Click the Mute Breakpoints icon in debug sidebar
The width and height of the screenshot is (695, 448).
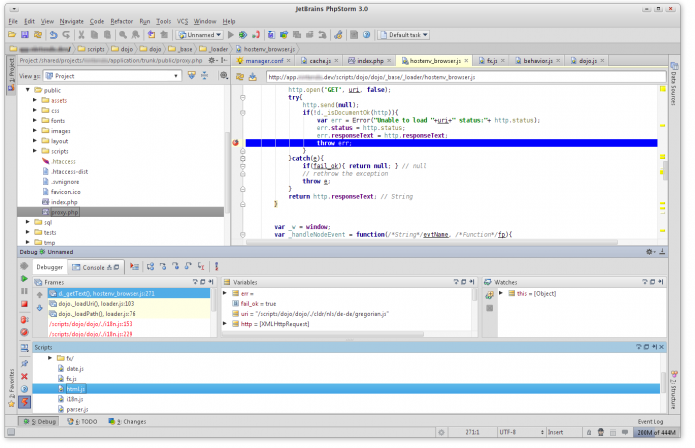pyautogui.click(x=24, y=332)
